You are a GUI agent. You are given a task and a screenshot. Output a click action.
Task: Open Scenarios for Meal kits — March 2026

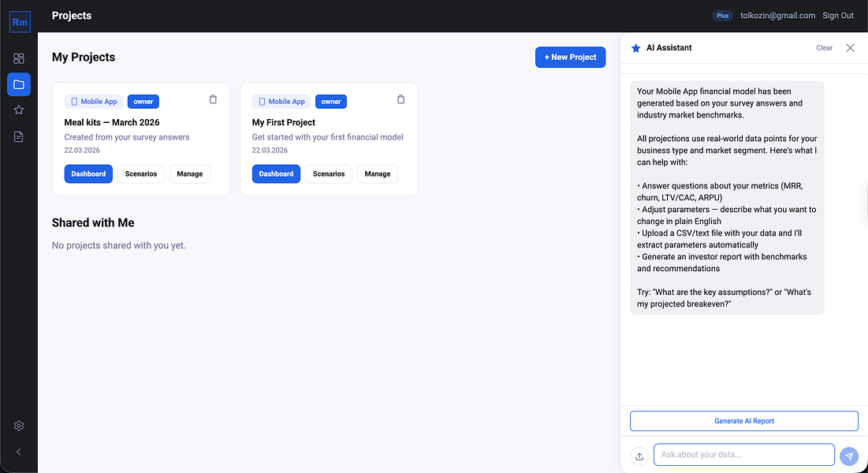(141, 174)
